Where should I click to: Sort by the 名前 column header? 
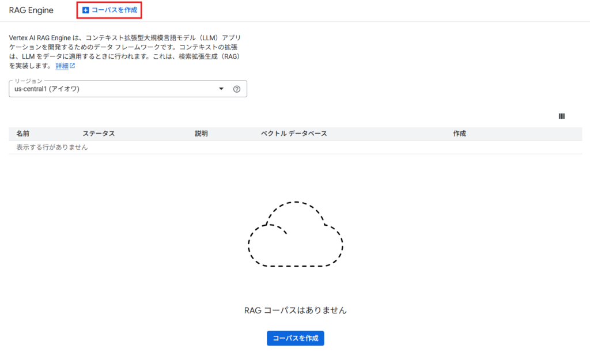[23, 134]
